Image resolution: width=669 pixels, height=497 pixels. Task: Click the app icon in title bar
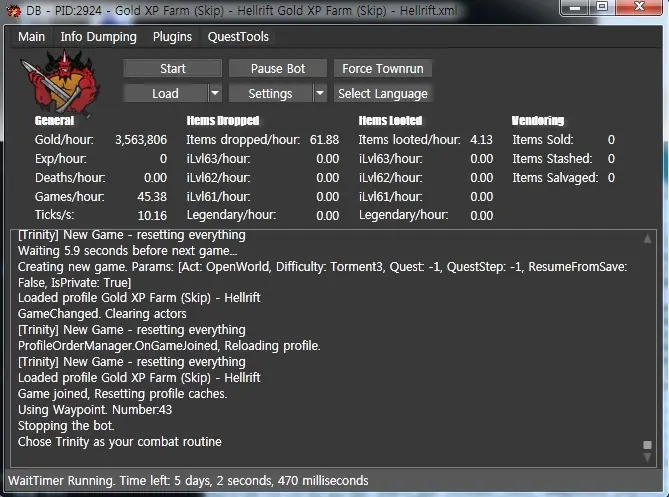click(13, 10)
